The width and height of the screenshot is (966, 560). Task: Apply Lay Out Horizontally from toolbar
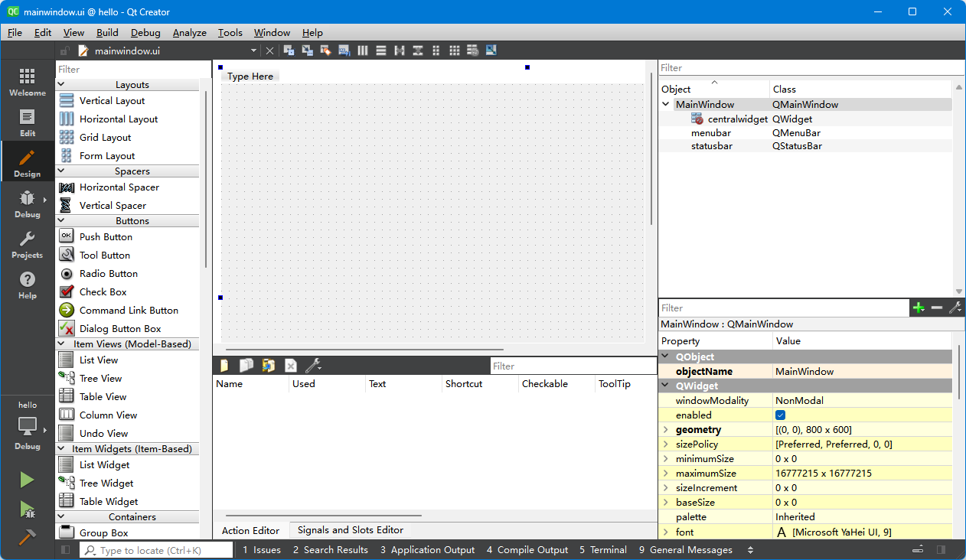tap(362, 50)
